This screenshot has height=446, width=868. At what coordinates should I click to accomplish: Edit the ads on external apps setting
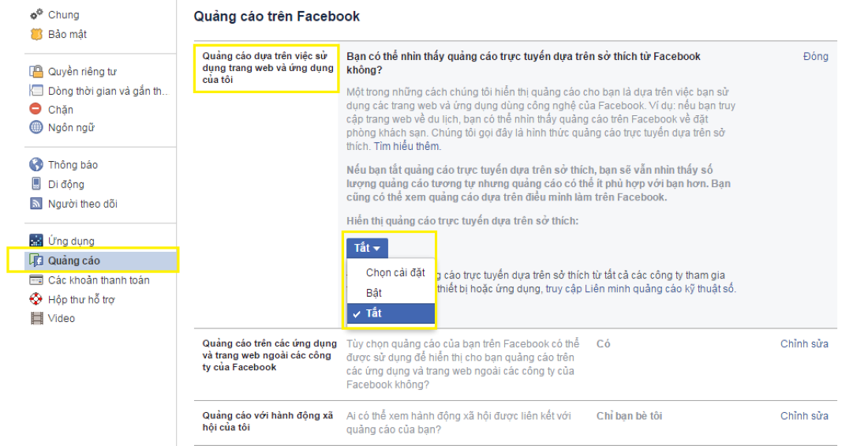804,344
